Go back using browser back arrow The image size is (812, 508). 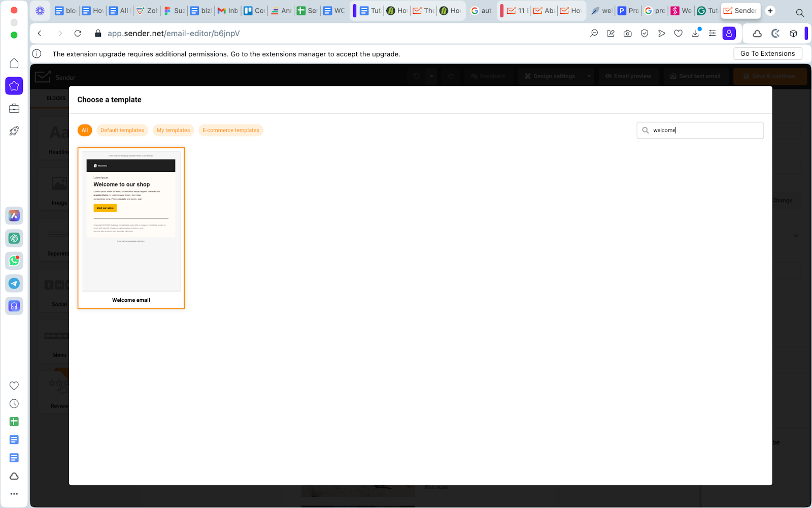coord(40,34)
